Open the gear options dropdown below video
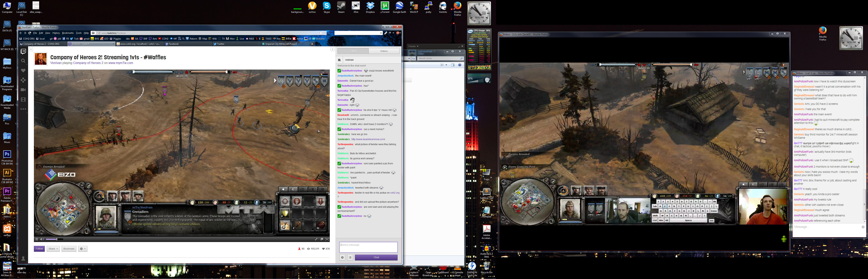 [x=83, y=249]
